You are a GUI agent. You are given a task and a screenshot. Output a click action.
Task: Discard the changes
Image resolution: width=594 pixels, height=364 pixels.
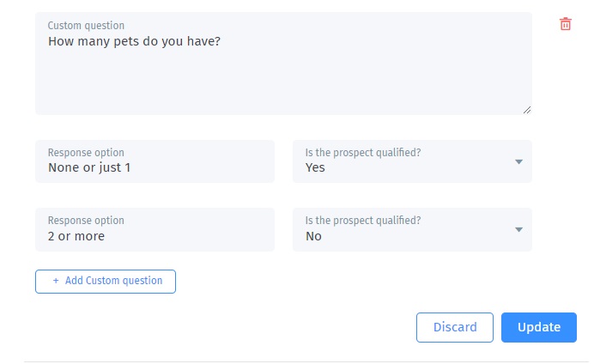coord(455,327)
